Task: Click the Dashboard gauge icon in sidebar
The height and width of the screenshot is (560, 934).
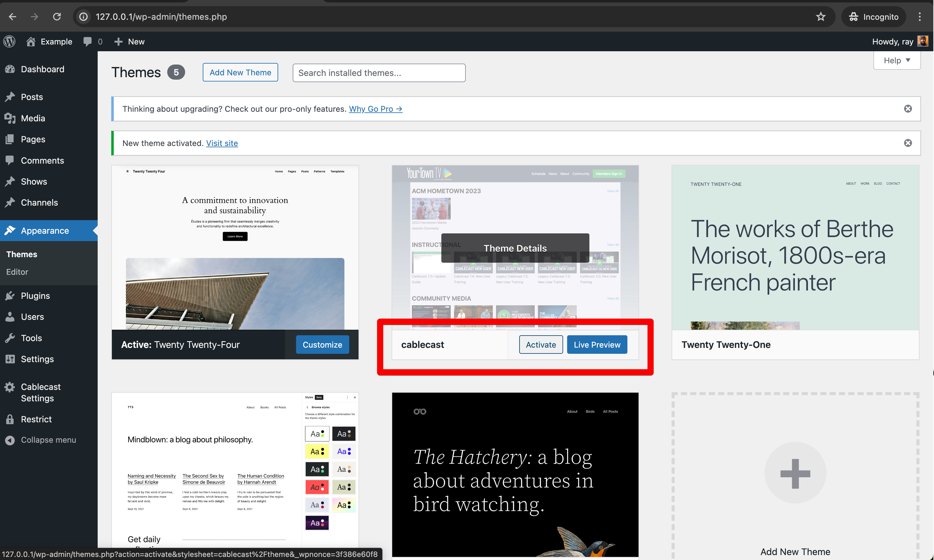Action: click(x=10, y=69)
